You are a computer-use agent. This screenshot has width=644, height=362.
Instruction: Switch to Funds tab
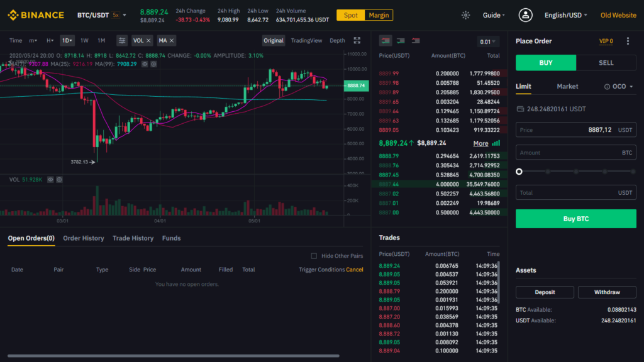[x=171, y=238]
